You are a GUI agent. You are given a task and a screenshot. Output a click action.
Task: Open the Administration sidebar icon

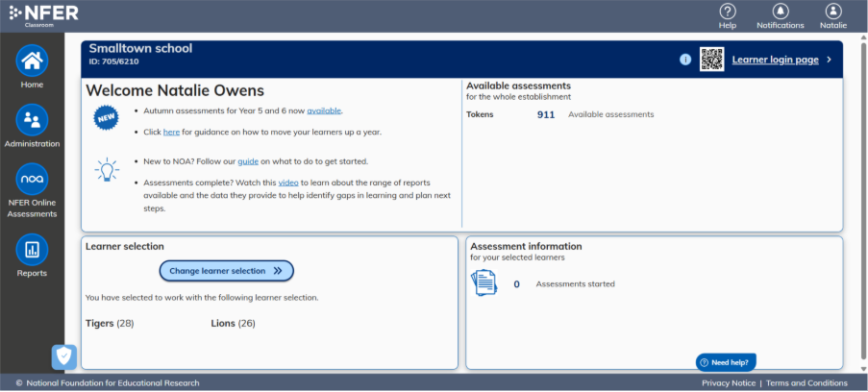(x=32, y=119)
